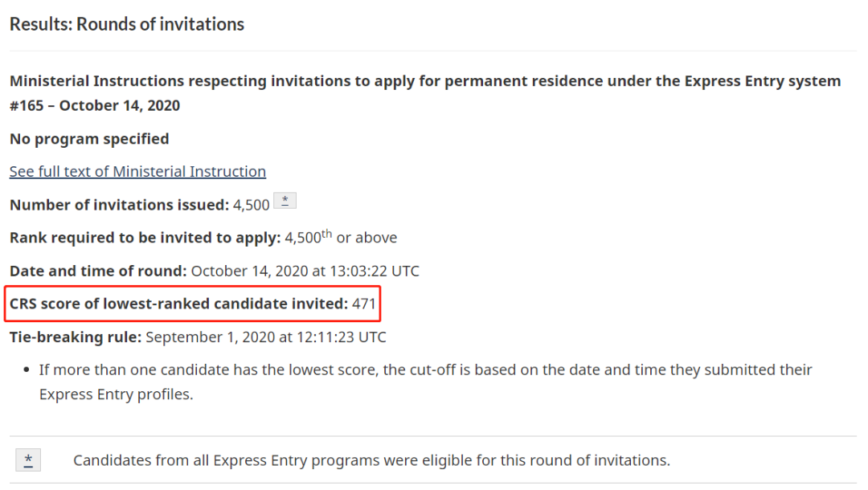Click the Date and time of round label
The image size is (868, 490).
click(x=98, y=271)
